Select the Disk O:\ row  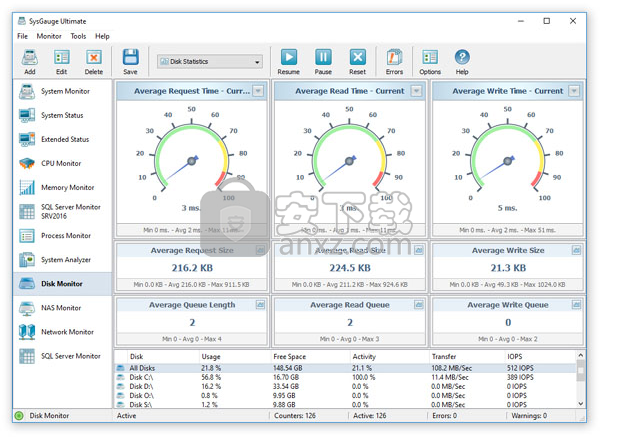(x=345, y=395)
